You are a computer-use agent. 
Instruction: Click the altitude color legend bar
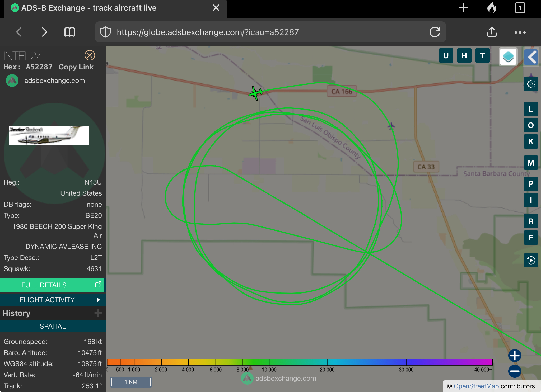point(300,362)
